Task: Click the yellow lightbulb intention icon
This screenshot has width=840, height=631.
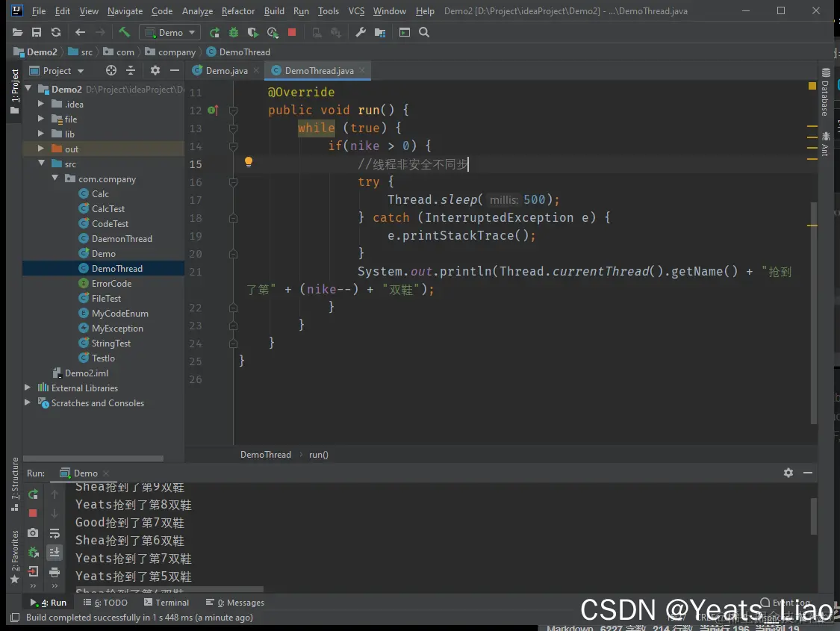Action: coord(249,162)
